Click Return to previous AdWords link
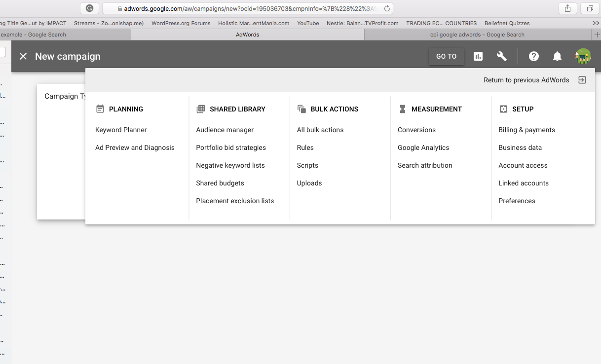The width and height of the screenshot is (601, 364). [526, 80]
